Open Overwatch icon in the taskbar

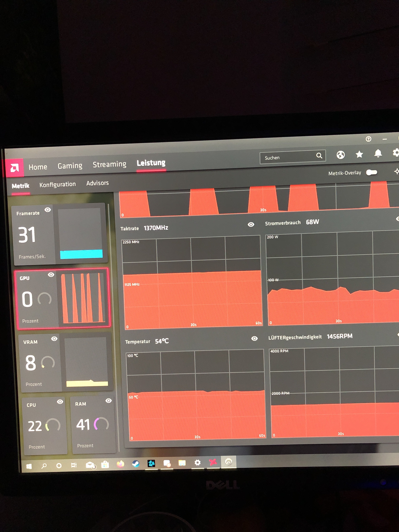coord(229,462)
